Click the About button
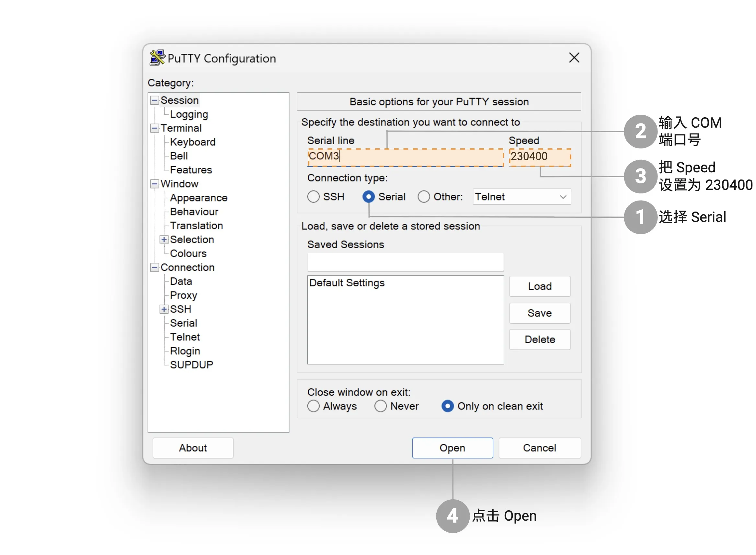 pyautogui.click(x=193, y=448)
